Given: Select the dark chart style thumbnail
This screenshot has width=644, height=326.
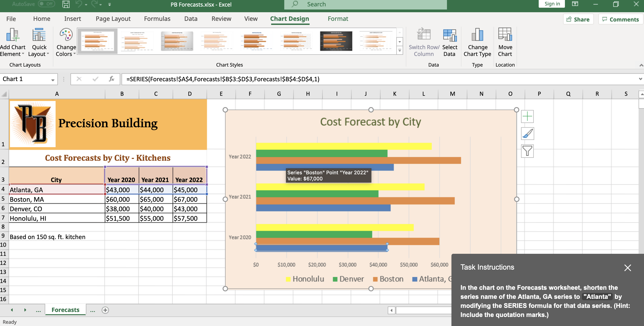Looking at the screenshot, I should click(x=336, y=41).
